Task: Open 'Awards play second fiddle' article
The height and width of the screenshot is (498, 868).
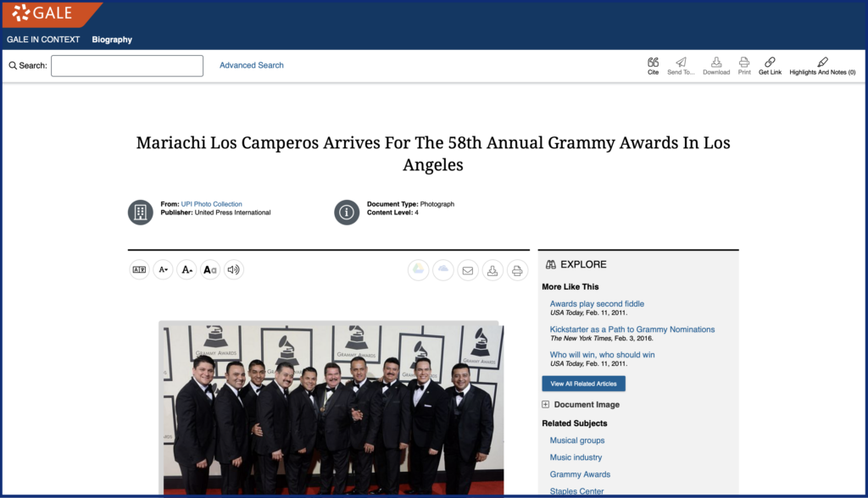Action: pyautogui.click(x=597, y=304)
